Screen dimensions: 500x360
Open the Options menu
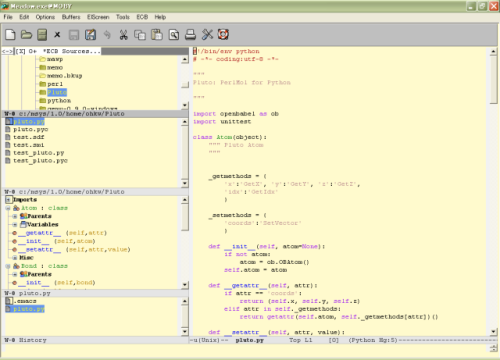tap(45, 17)
